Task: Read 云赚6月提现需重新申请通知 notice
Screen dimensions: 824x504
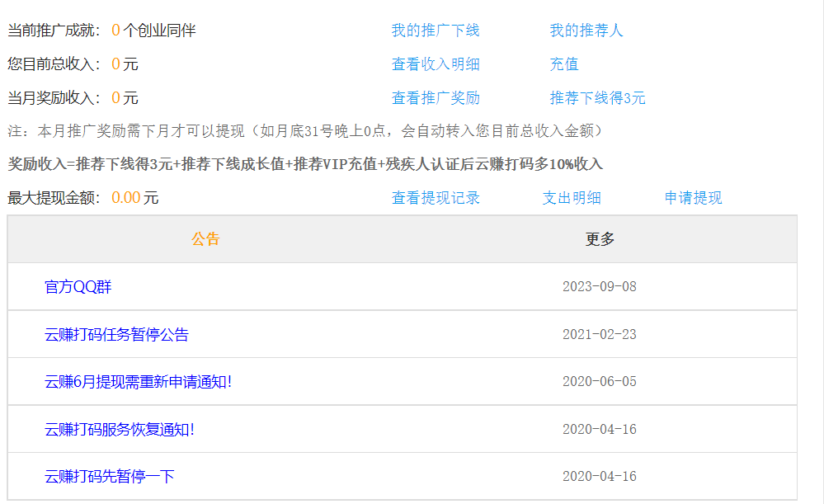Action: (x=138, y=382)
